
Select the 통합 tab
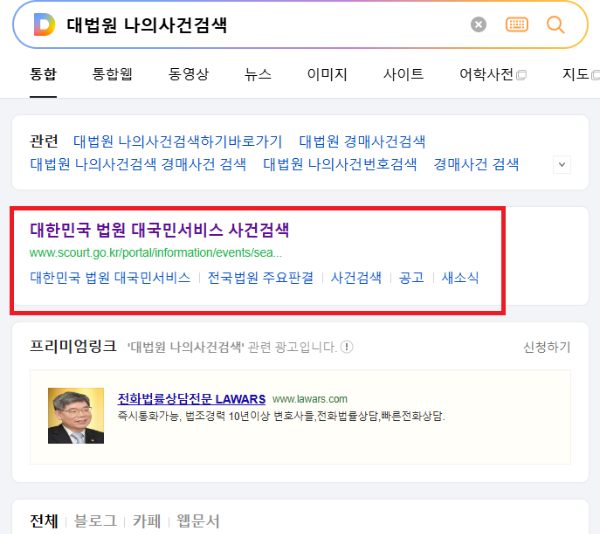[x=43, y=74]
